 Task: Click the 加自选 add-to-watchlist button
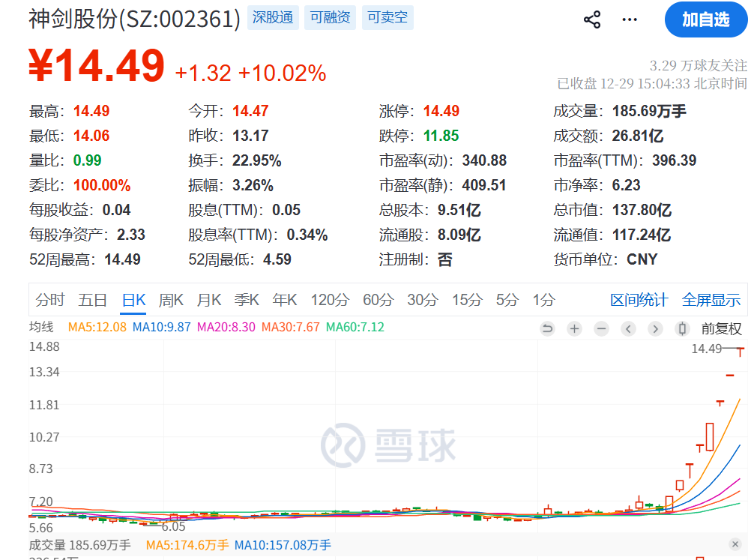click(x=705, y=19)
